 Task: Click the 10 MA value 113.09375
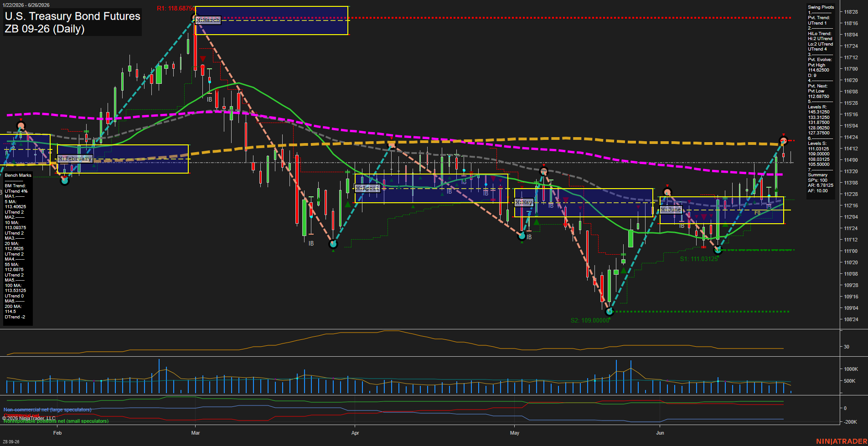click(15, 228)
